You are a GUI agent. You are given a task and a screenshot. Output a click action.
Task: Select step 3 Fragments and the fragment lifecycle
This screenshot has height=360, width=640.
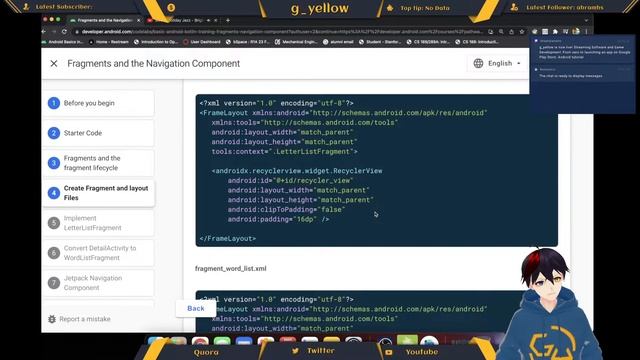pyautogui.click(x=99, y=163)
